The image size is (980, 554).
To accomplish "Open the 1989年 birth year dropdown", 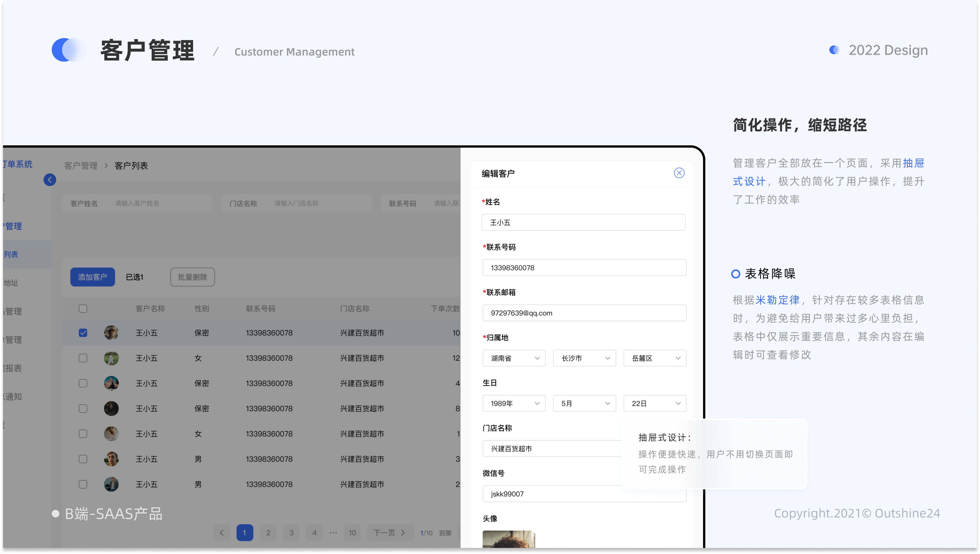I will [514, 403].
